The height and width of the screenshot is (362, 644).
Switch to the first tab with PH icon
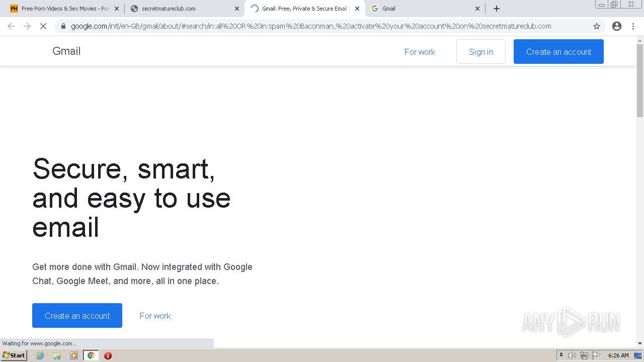pyautogui.click(x=64, y=9)
